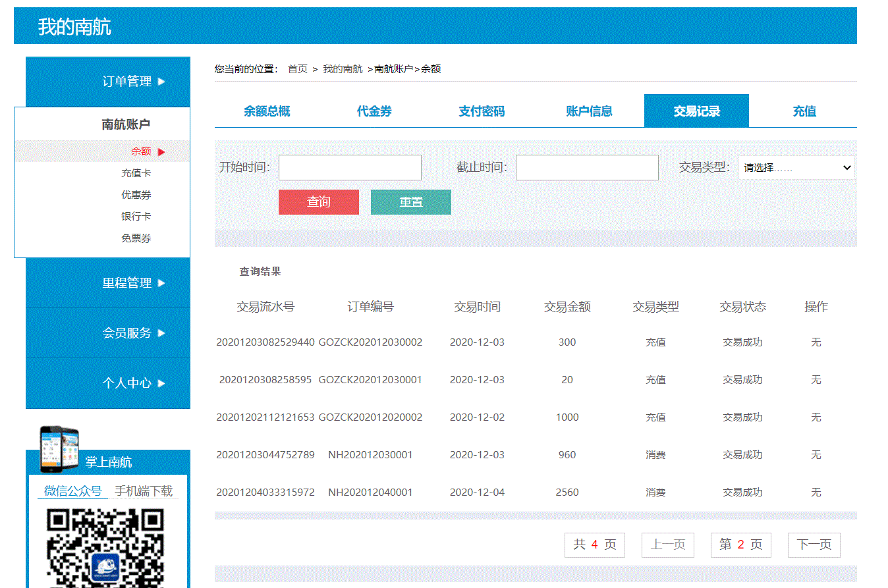Click the arrow icon beside 个人中心
Screen dimensions: 888x588
(x=162, y=383)
